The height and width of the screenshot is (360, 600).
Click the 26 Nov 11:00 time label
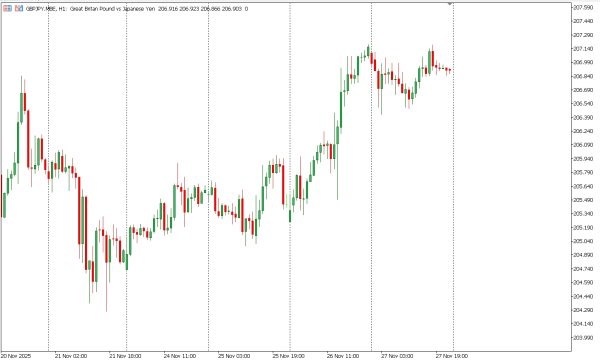(343, 356)
